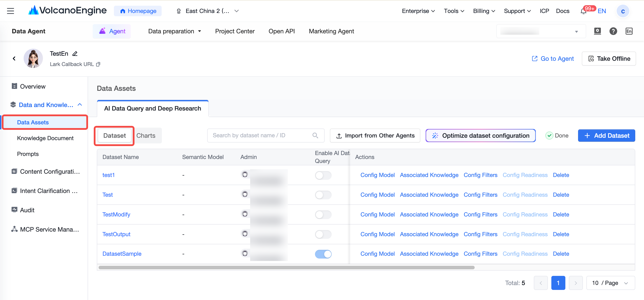Enable AI Data Query for test1
The height and width of the screenshot is (300, 644).
[323, 175]
